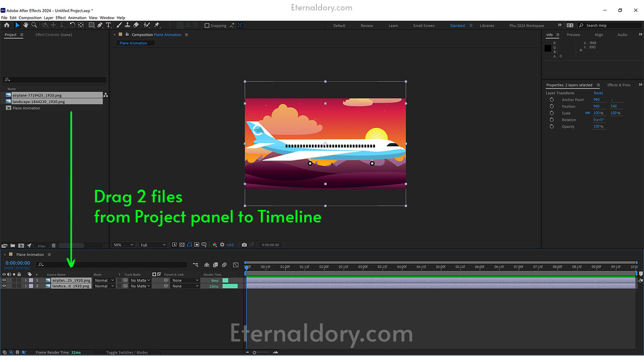Click Reset in the Layer Transform properties
The image size is (644, 362).
[598, 93]
